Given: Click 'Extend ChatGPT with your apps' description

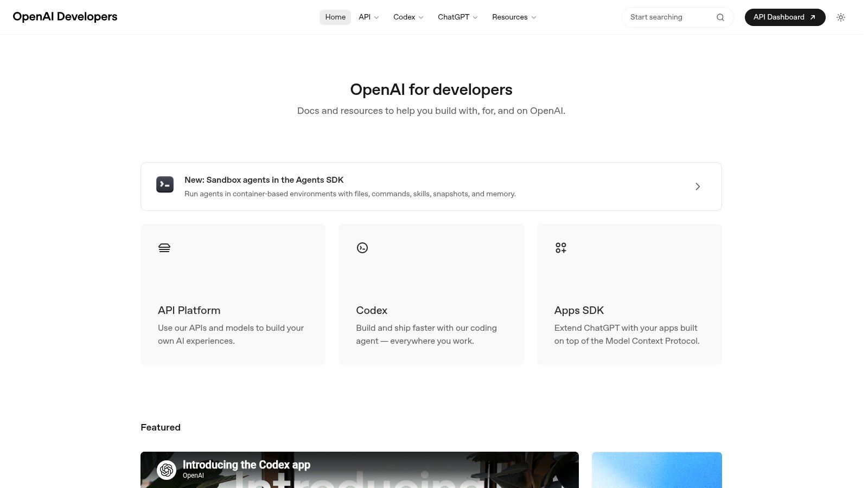Looking at the screenshot, I should pos(627,335).
